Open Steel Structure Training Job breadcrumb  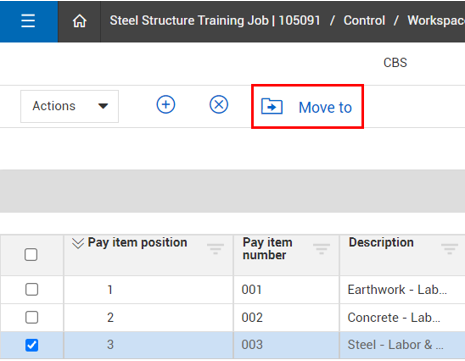click(x=215, y=21)
